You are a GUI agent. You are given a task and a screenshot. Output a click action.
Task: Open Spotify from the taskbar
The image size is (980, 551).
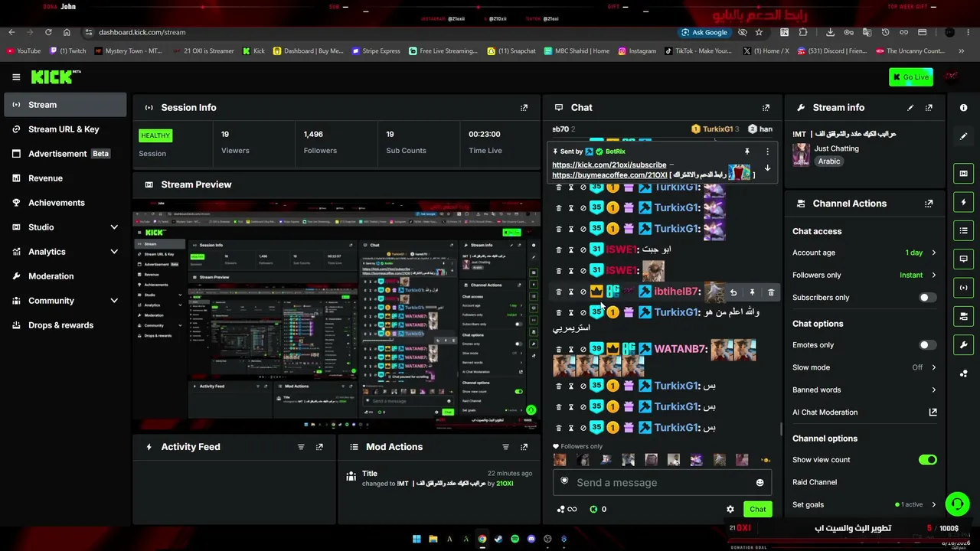click(514, 539)
